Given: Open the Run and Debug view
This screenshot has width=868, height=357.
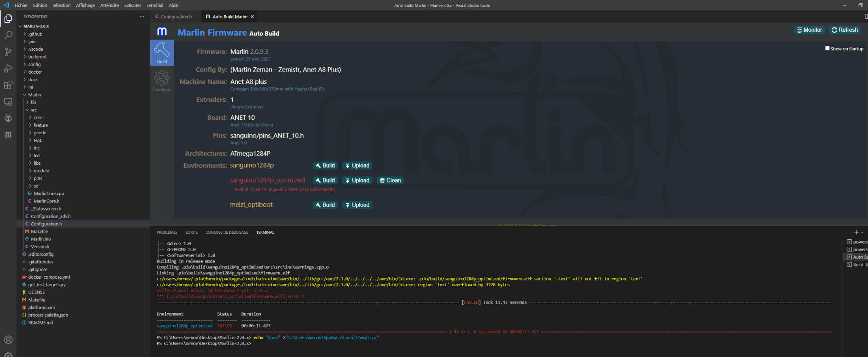Looking at the screenshot, I should click(x=8, y=68).
